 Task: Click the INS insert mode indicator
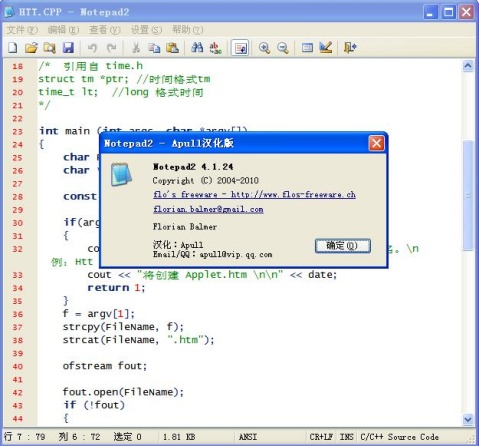pos(347,437)
